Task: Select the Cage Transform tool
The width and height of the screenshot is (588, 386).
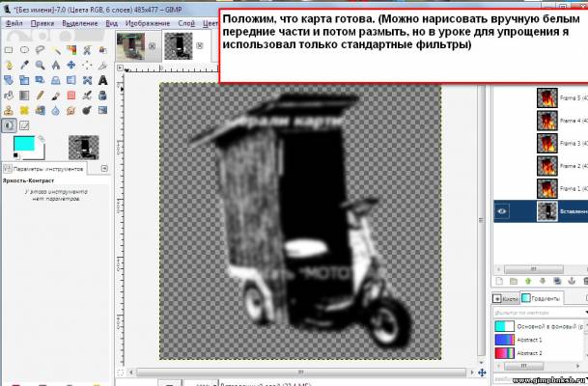Action: click(x=87, y=80)
